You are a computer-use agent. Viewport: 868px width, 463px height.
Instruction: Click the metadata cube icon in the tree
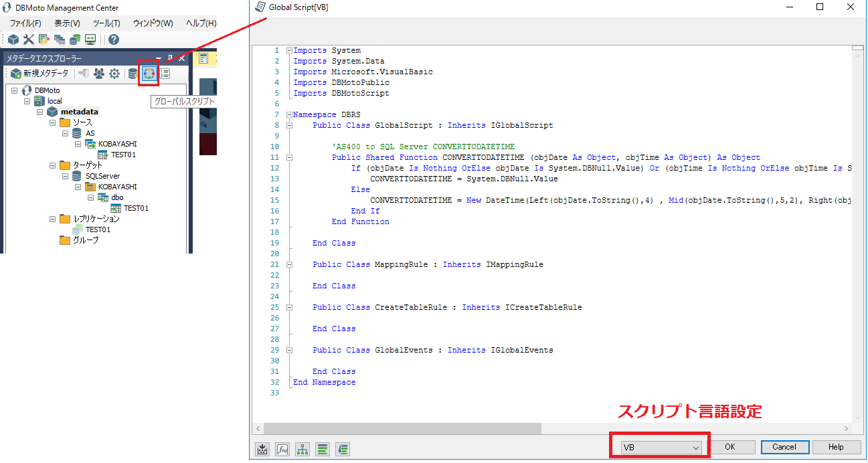(x=52, y=112)
